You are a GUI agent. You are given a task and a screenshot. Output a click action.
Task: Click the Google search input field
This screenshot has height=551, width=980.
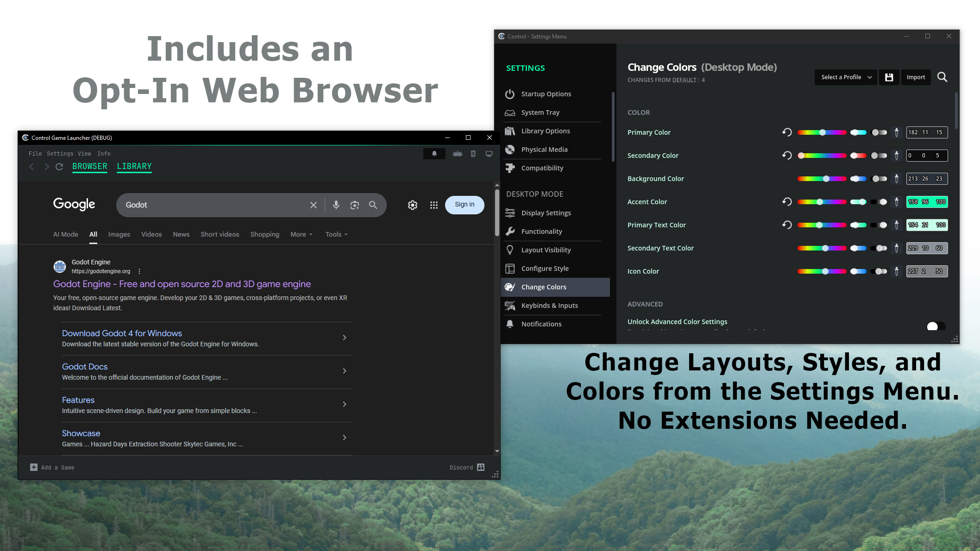coord(213,205)
